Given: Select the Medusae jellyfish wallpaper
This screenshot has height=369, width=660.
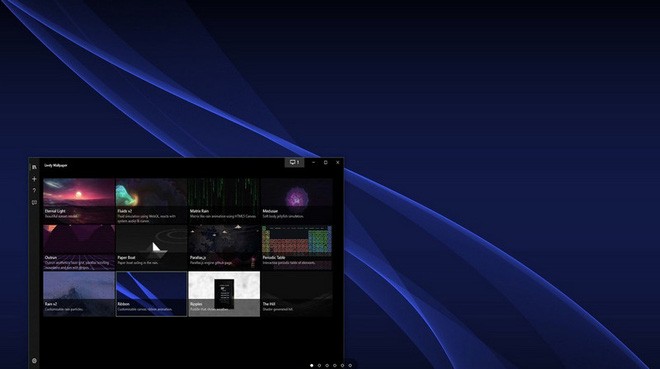Looking at the screenshot, I should pos(296,201).
